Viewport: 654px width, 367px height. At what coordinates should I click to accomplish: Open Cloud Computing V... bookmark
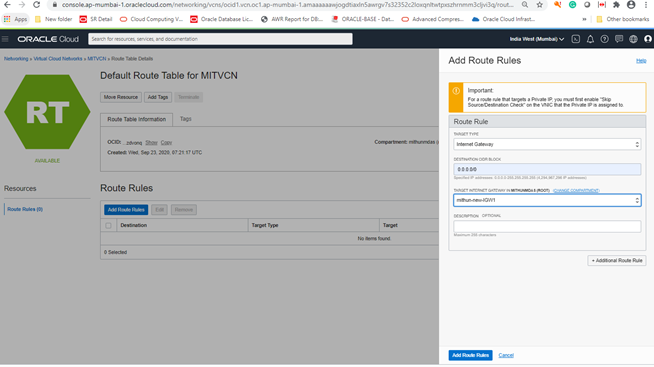pos(151,19)
